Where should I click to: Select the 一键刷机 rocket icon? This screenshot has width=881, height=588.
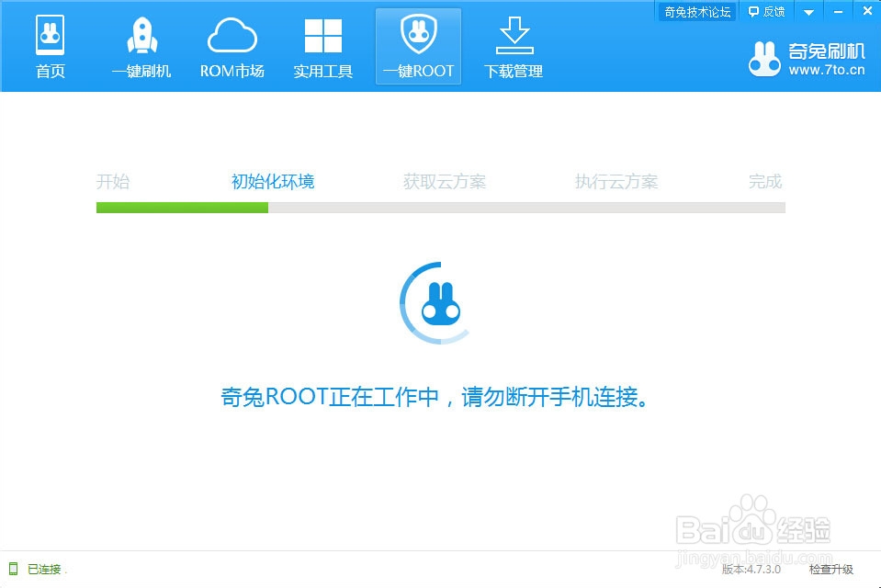pyautogui.click(x=141, y=36)
